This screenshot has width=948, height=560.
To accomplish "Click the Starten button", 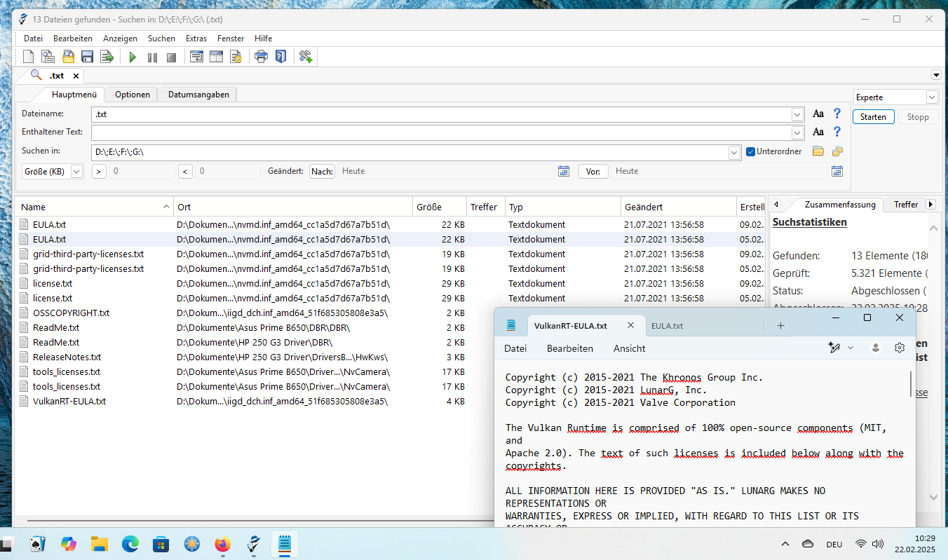I will (873, 117).
